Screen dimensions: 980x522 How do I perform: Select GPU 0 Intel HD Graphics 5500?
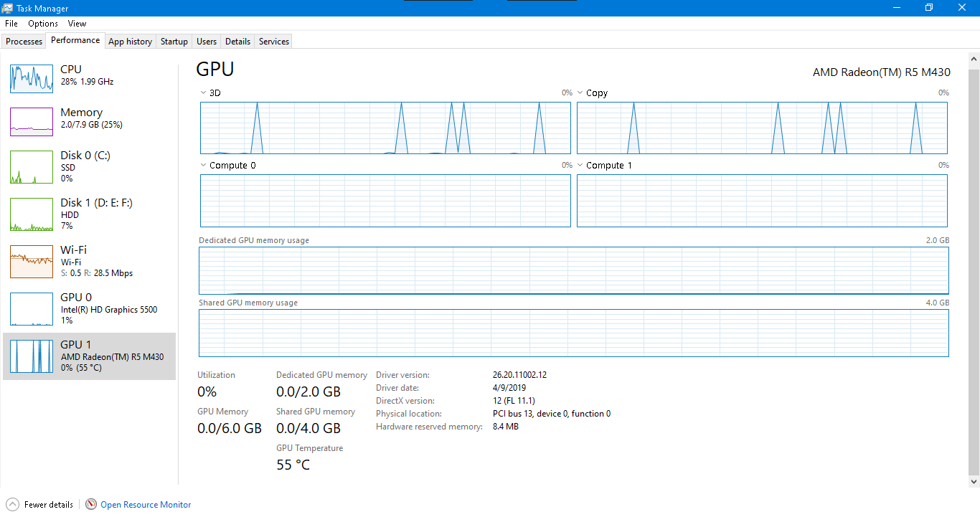tap(90, 308)
